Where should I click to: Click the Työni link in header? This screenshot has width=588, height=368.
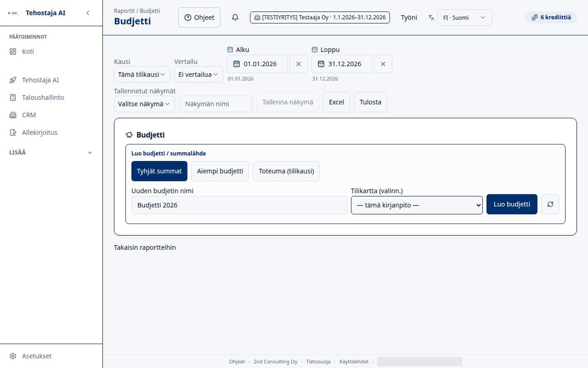pos(409,17)
